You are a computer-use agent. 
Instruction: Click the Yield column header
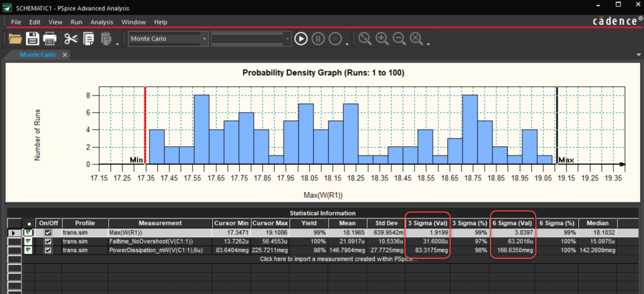tap(308, 223)
